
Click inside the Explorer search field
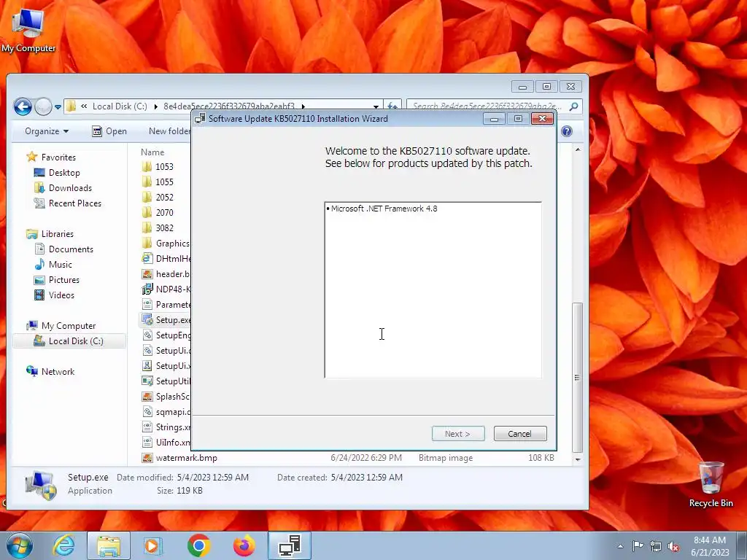(487, 106)
